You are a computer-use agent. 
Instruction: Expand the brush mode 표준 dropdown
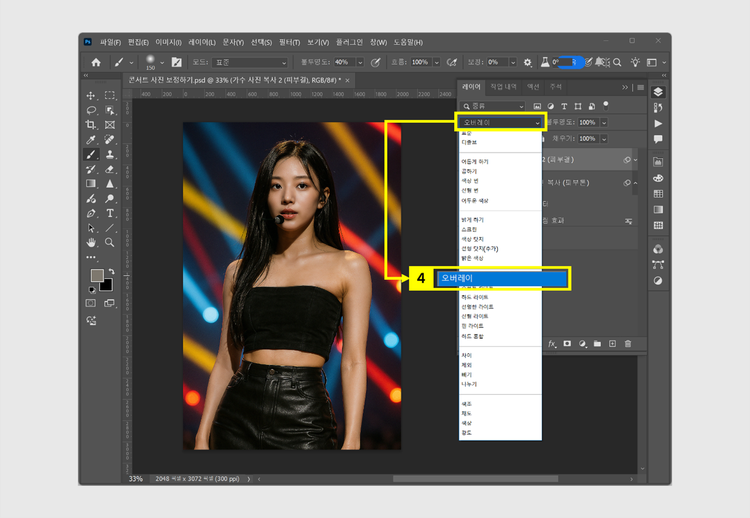252,62
